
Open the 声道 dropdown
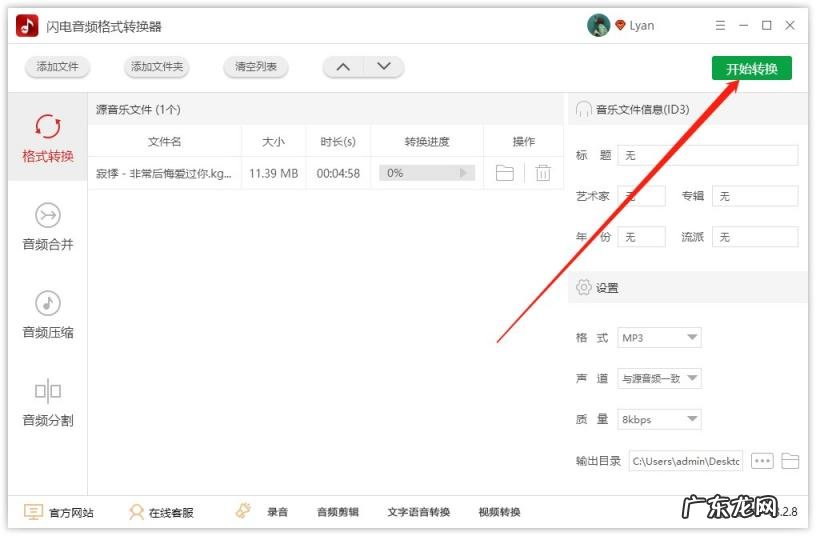click(659, 378)
